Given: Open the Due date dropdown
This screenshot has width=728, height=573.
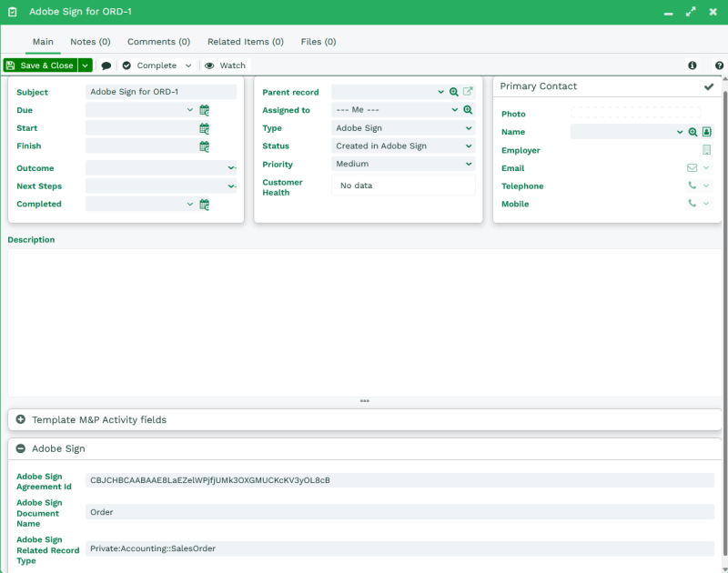Looking at the screenshot, I should coord(190,110).
